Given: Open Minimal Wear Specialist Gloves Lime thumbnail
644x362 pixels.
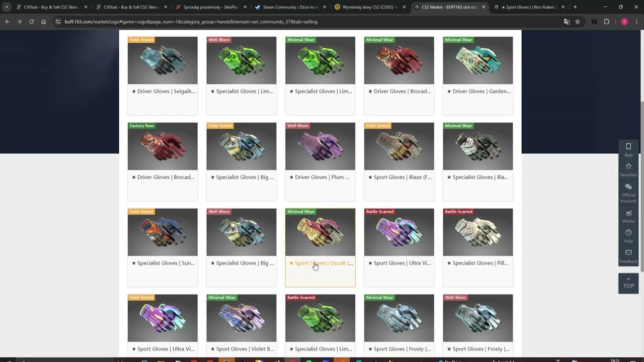Looking at the screenshot, I should click(320, 60).
